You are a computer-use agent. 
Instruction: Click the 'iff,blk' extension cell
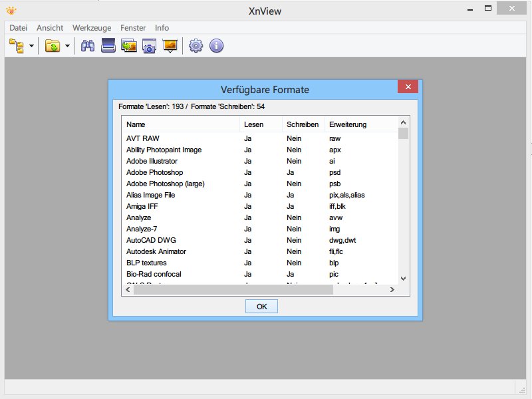click(337, 206)
